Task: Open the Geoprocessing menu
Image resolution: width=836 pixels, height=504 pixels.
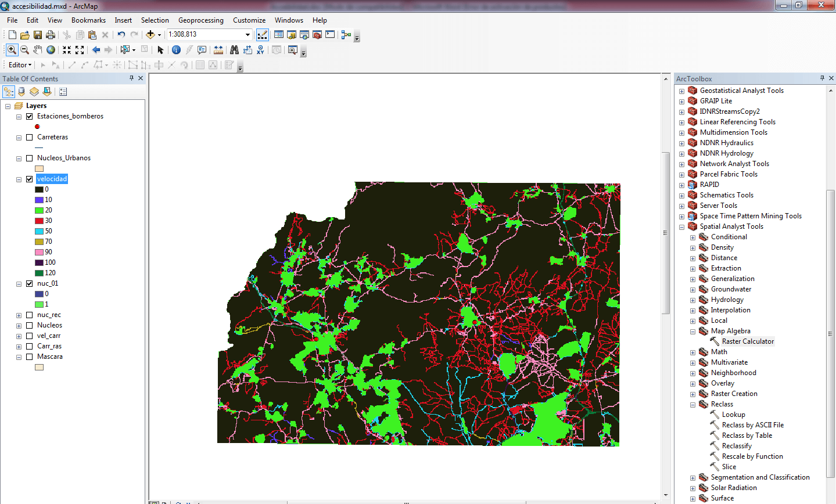Action: point(200,20)
